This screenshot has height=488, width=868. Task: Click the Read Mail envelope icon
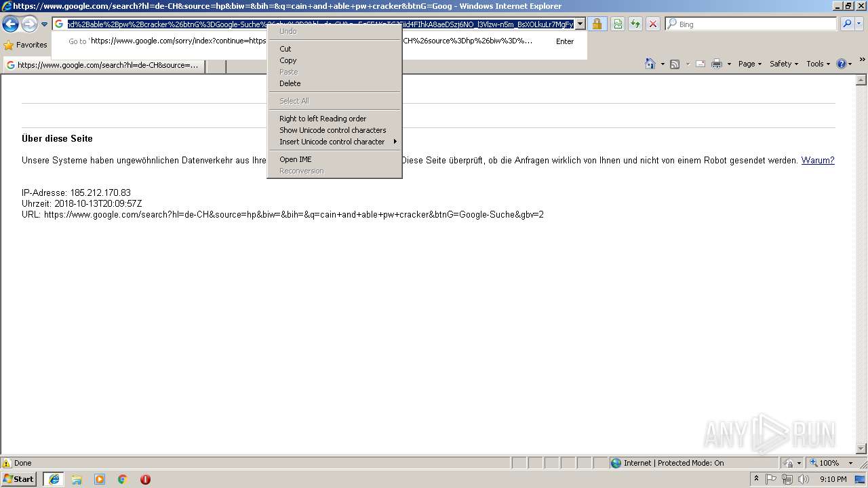[701, 64]
